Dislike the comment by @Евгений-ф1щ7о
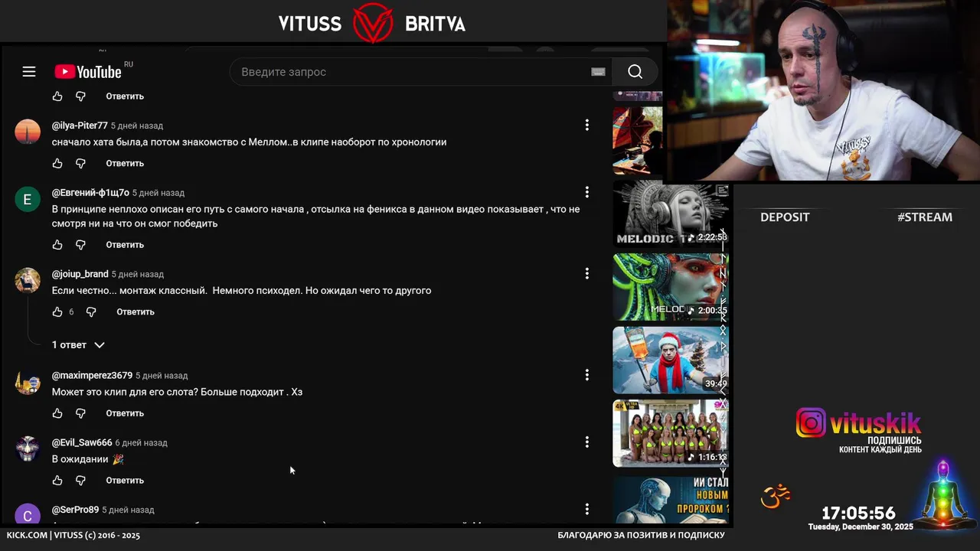This screenshot has width=980, height=551. [80, 245]
